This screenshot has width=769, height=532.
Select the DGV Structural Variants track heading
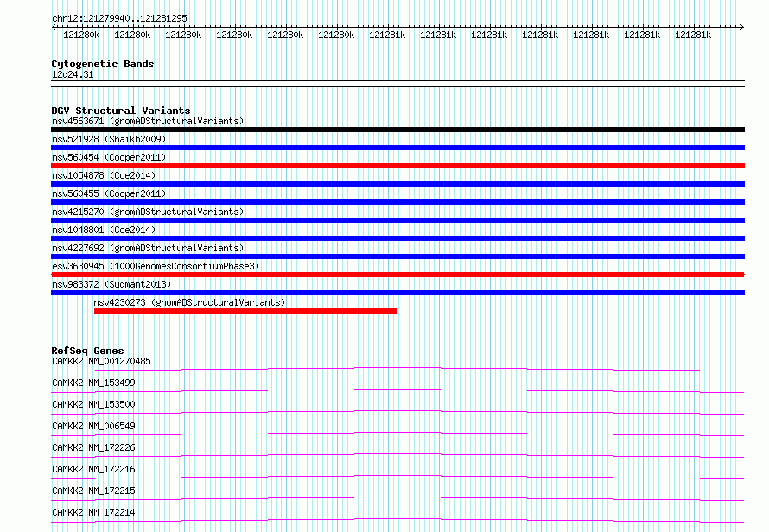(x=121, y=111)
